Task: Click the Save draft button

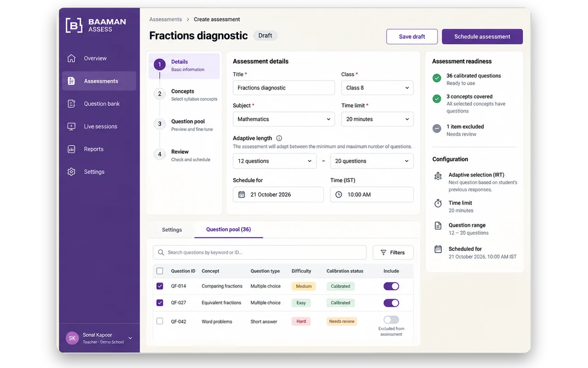Action: [x=412, y=37]
